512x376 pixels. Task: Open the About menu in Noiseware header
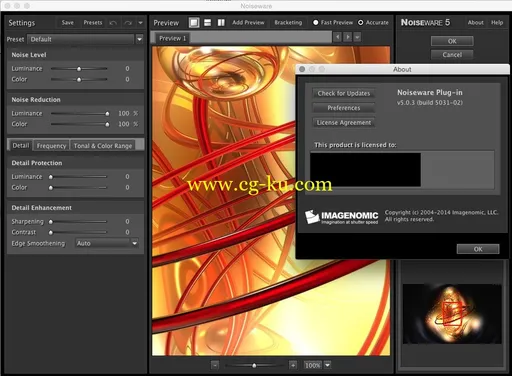point(475,23)
